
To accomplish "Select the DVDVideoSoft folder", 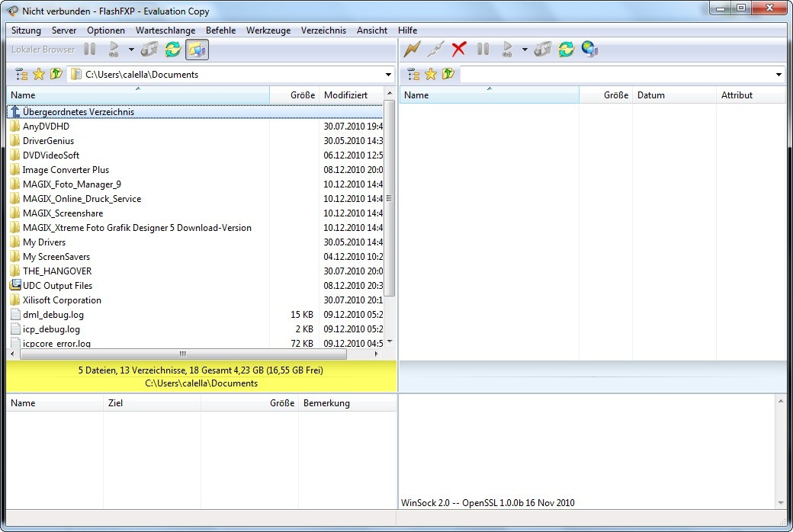I will click(50, 155).
